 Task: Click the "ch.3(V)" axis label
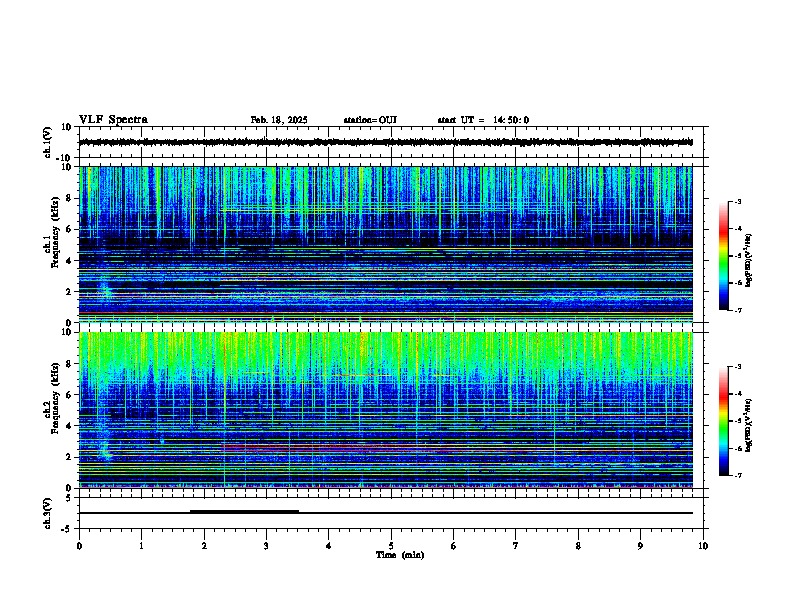pos(48,513)
